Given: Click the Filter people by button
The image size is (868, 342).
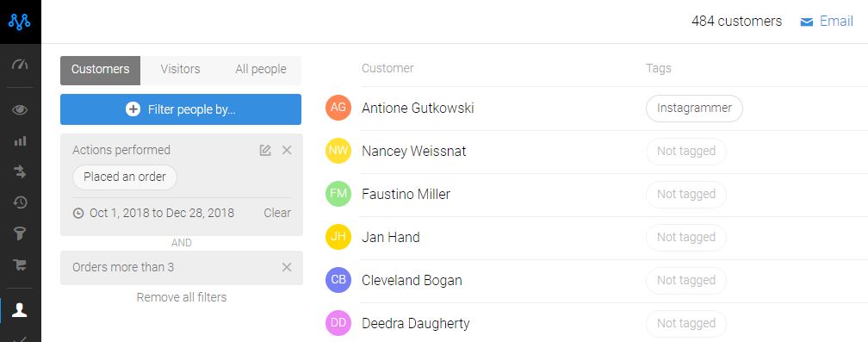Looking at the screenshot, I should (x=181, y=109).
